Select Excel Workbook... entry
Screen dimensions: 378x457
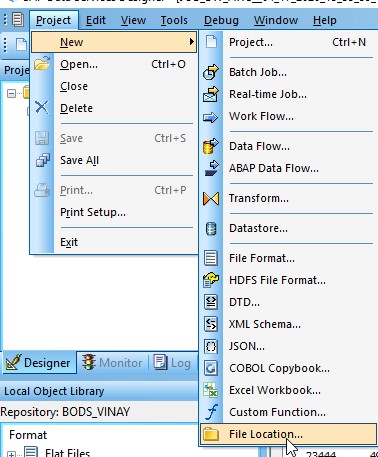(x=288, y=390)
